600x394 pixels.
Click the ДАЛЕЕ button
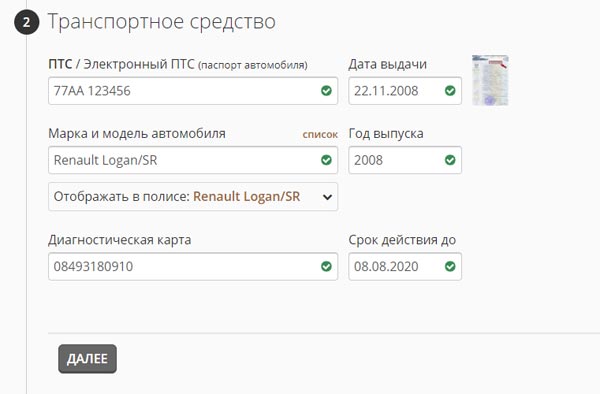pyautogui.click(x=87, y=359)
